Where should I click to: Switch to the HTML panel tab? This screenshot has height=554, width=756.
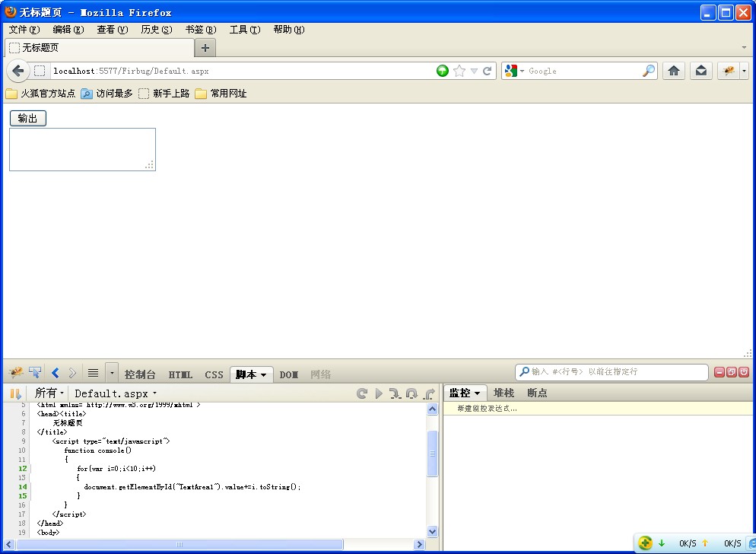(180, 374)
